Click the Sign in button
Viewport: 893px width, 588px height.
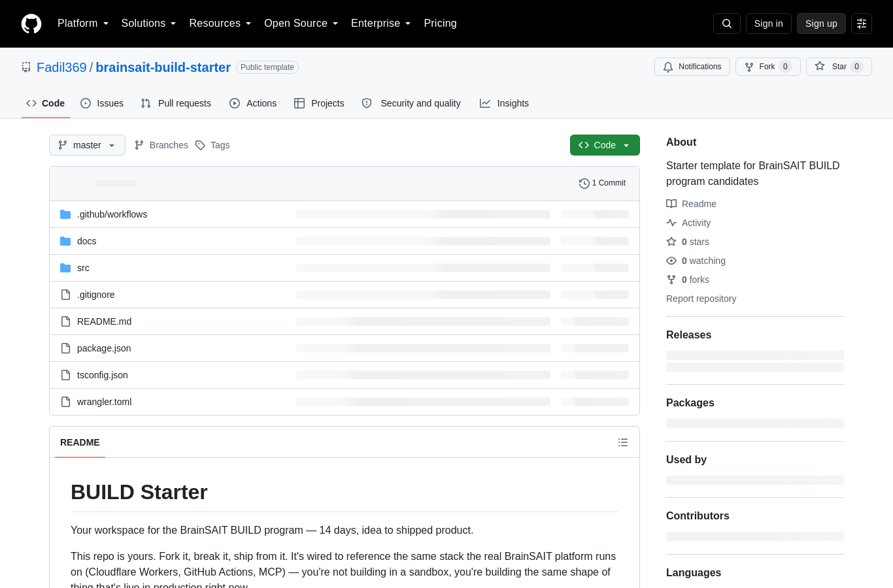[769, 24]
